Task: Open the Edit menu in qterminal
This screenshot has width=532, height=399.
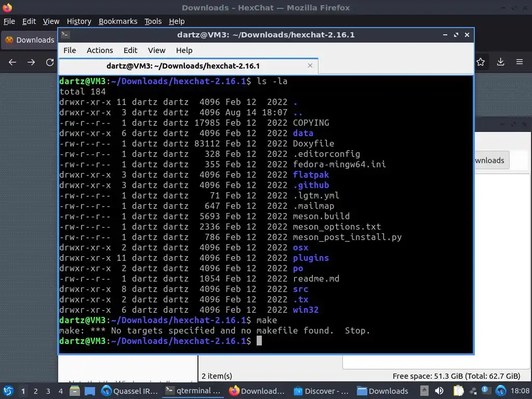Action: click(x=130, y=50)
